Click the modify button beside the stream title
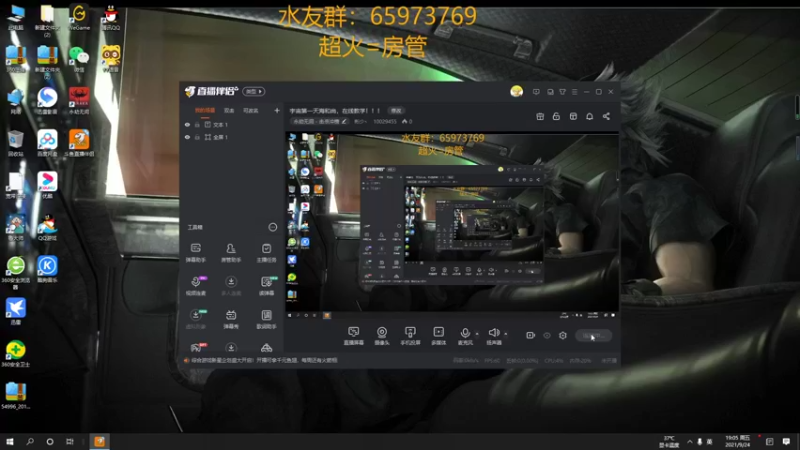Screen dimensions: 800x450 tap(396, 110)
